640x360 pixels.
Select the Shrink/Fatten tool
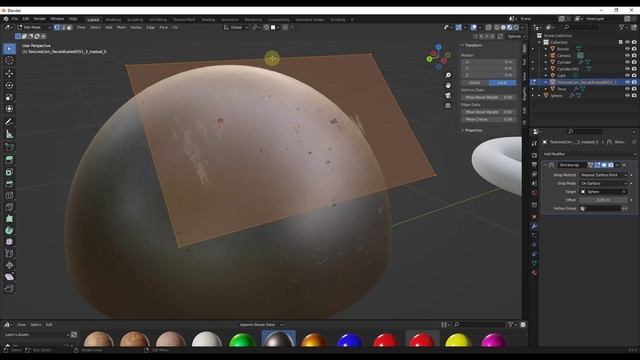(x=9, y=265)
